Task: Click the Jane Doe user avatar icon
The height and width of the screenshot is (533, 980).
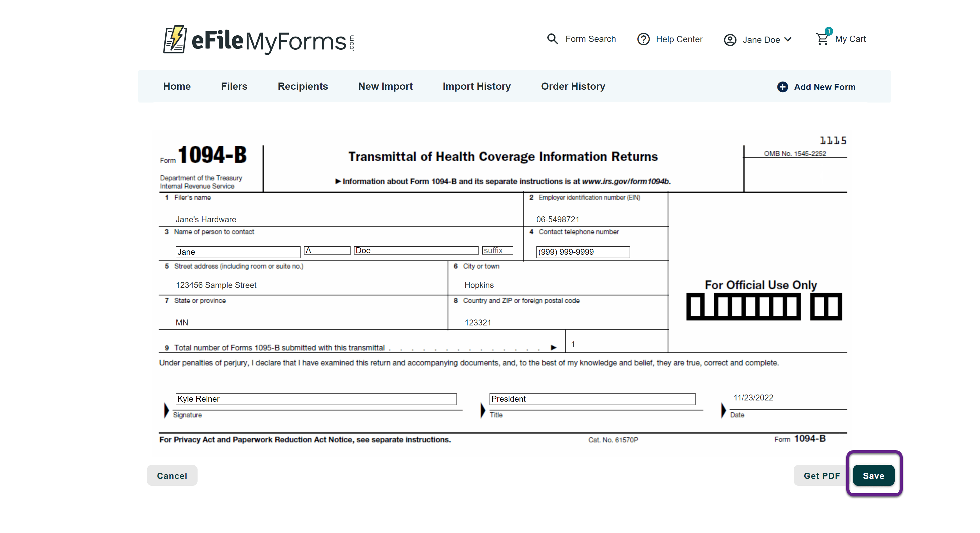Action: click(x=730, y=40)
